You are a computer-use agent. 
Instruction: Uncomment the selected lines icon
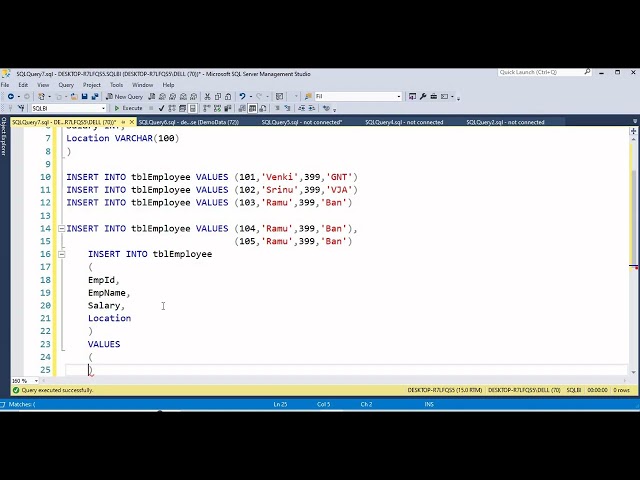tap(287, 108)
